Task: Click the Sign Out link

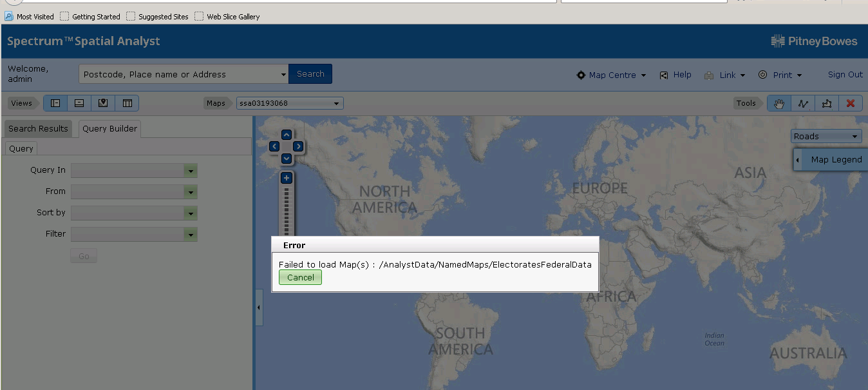Action: click(845, 75)
